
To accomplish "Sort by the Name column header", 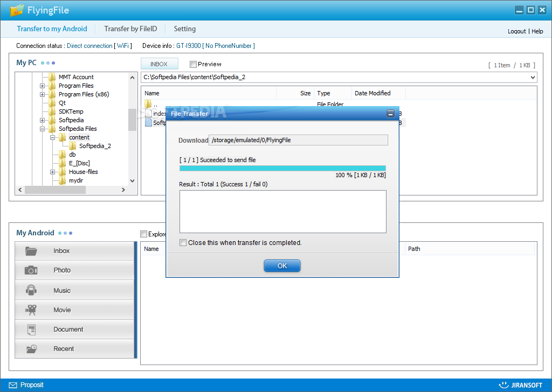I will (x=209, y=93).
